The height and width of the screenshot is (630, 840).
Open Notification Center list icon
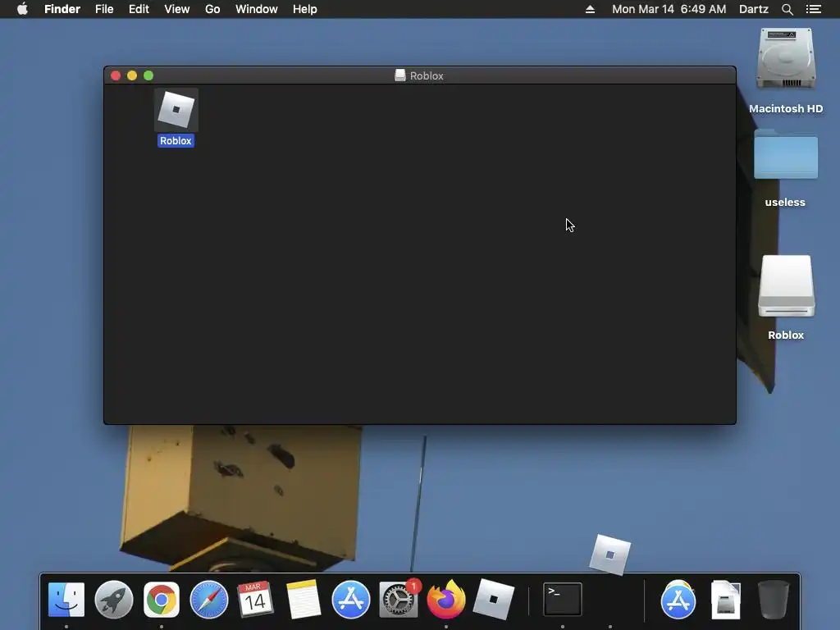(814, 9)
